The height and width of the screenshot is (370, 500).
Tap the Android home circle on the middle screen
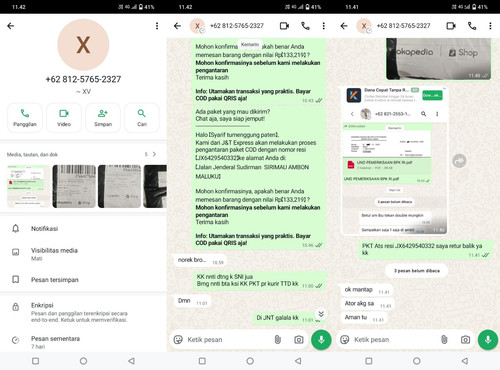(x=250, y=361)
